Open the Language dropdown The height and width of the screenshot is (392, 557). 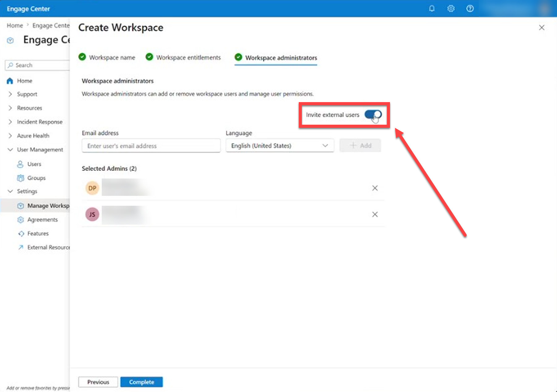coord(280,146)
